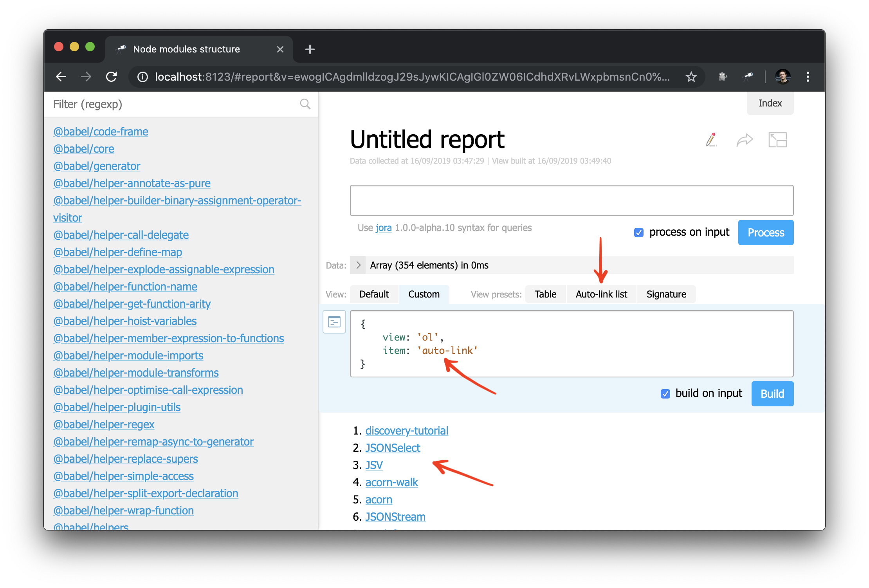Switch to the Default view tab
This screenshot has width=869, height=588.
374,294
